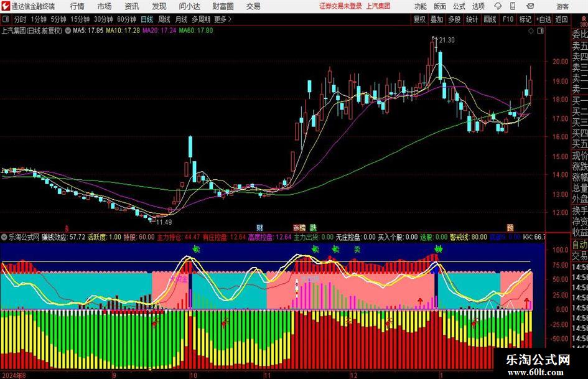The image size is (588, 379).
Task: Expand the 更多 periods chevron
Action: 230,19
